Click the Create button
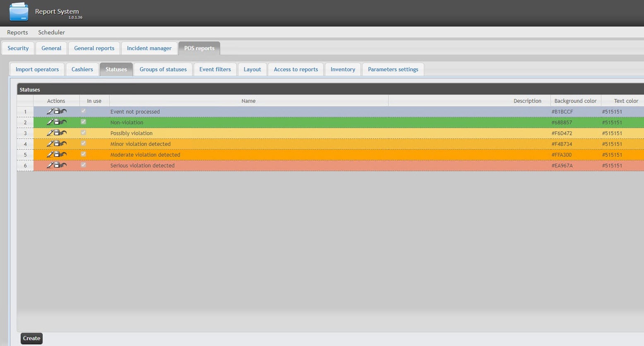The image size is (644, 346). click(x=31, y=338)
